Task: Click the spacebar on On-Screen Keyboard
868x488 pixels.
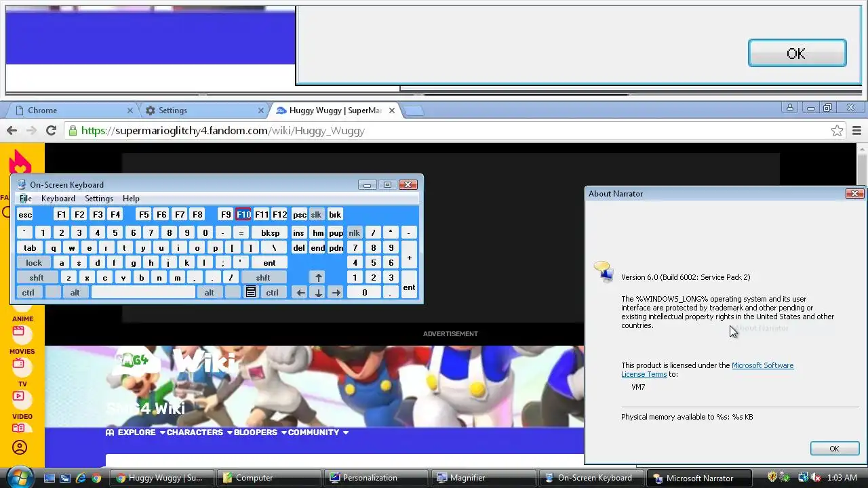Action: [x=143, y=293]
